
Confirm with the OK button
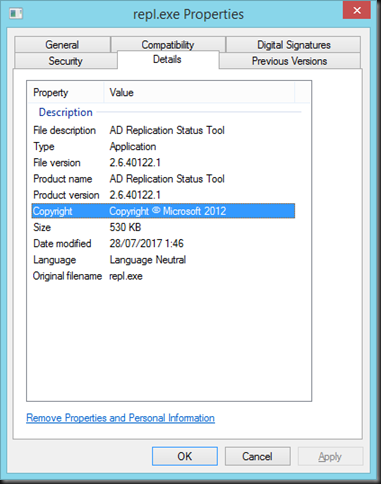click(x=185, y=456)
